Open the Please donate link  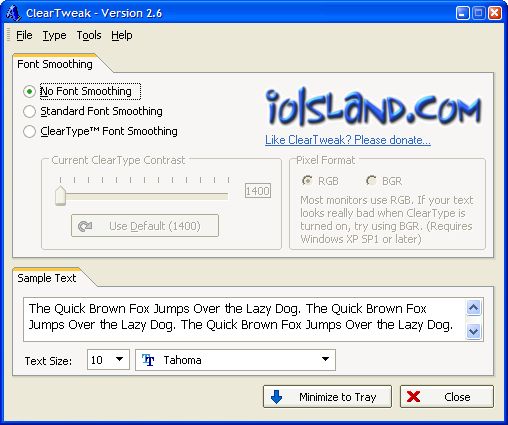coord(348,140)
